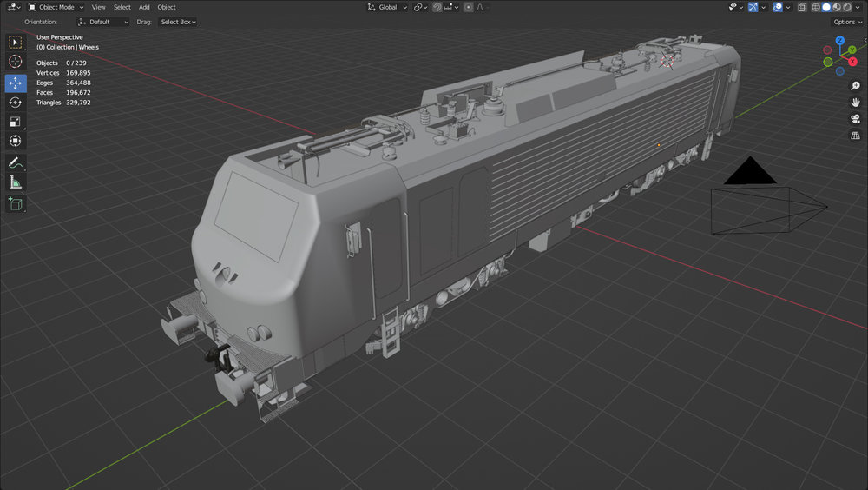Switch to Rendered shading
868x490 pixels.
847,7
